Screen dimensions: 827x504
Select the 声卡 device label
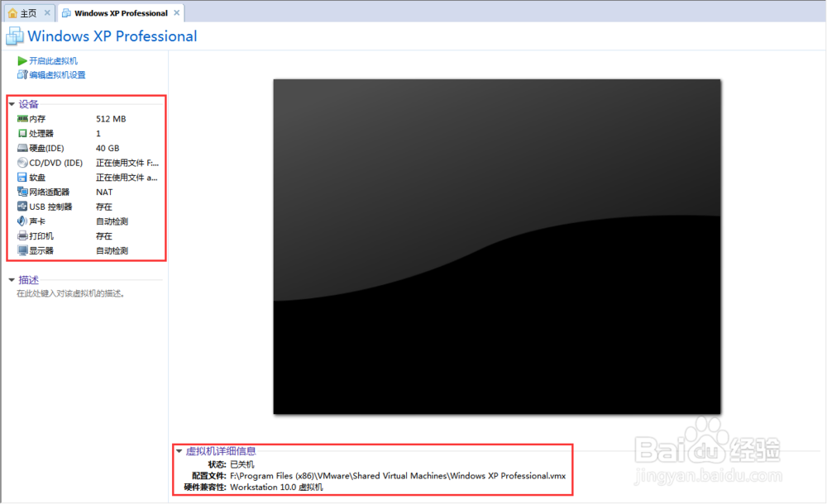37,221
